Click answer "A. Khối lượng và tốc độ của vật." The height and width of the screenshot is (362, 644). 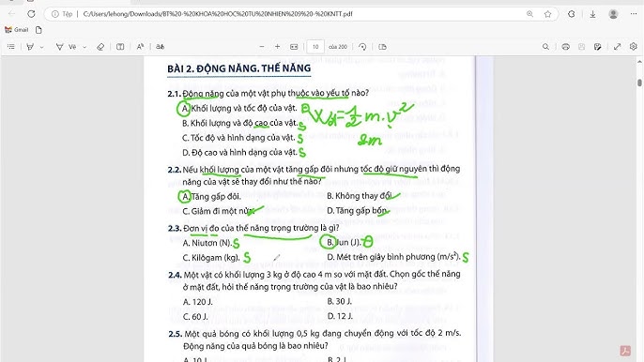click(239, 109)
